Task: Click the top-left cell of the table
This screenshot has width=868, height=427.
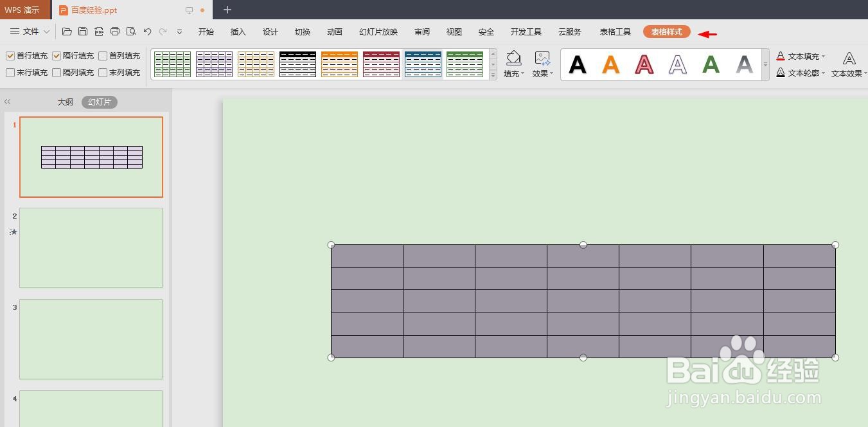Action: (367, 256)
